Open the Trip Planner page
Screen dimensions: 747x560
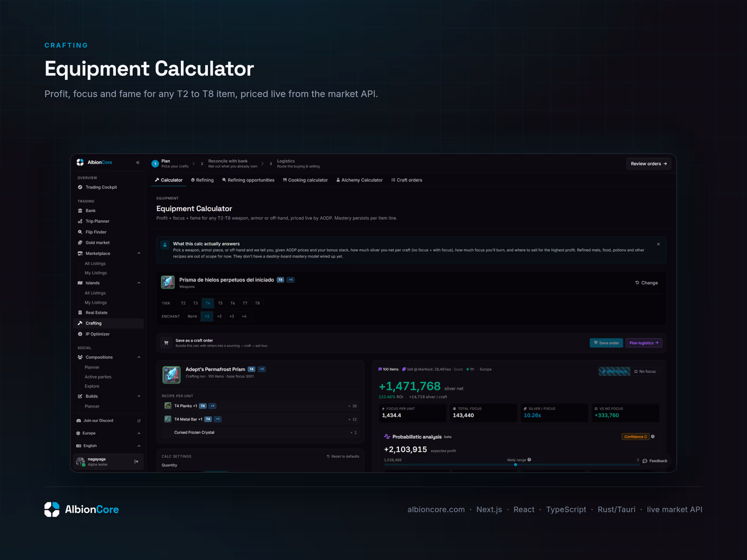tap(97, 221)
